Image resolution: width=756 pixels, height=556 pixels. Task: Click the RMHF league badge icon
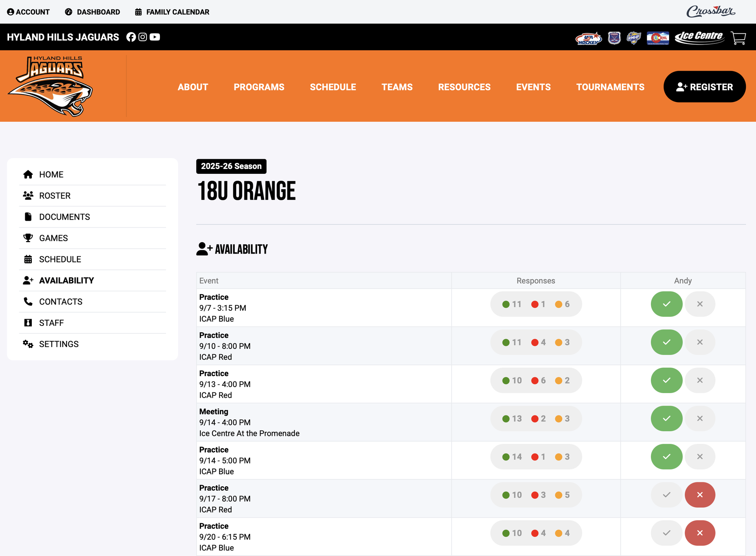[634, 38]
